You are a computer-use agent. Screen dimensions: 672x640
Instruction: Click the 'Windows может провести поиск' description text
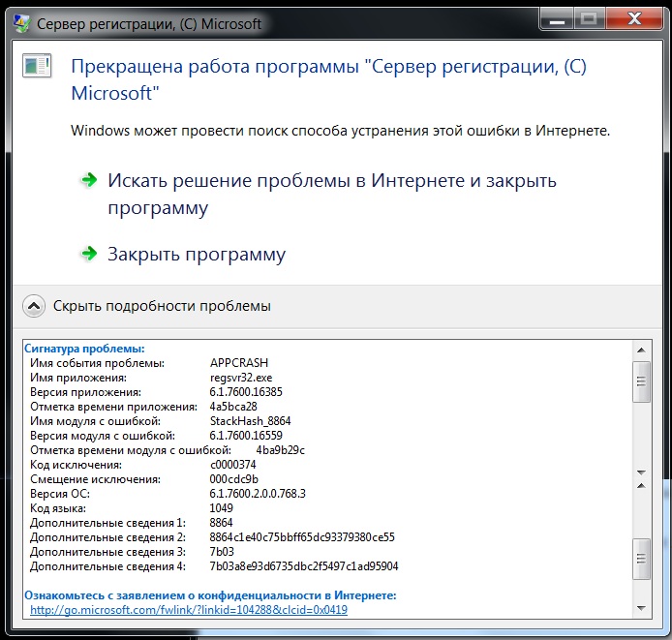(x=340, y=131)
